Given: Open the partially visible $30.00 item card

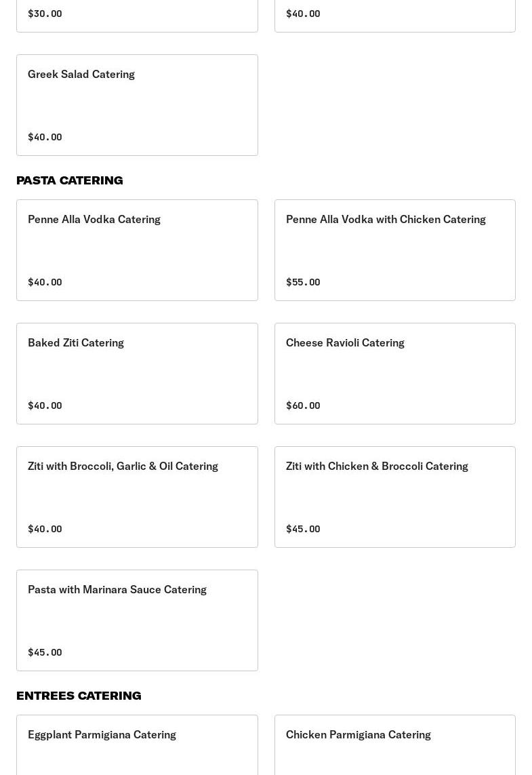Looking at the screenshot, I should [x=137, y=16].
